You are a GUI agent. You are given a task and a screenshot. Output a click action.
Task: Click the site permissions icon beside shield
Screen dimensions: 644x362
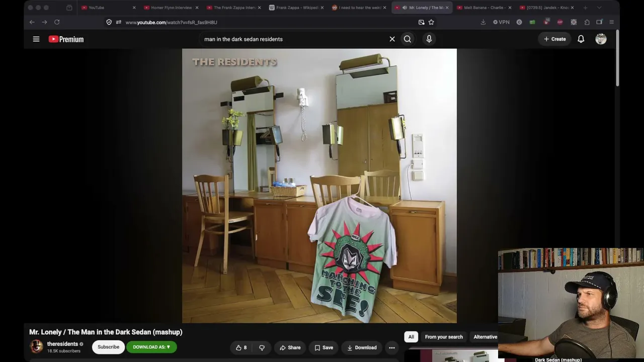[x=118, y=22]
